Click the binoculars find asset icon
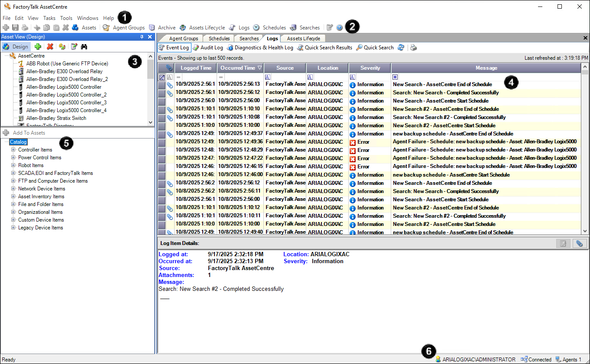 [84, 47]
